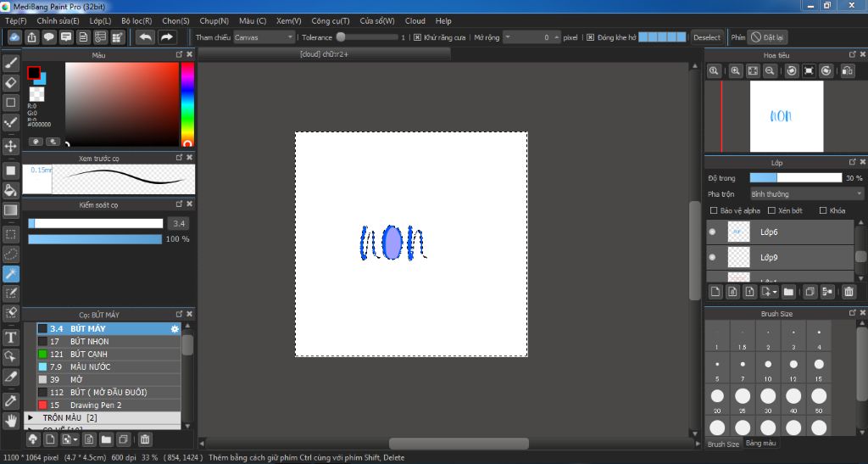The width and height of the screenshot is (868, 464).
Task: Select the Drawing Pen 2 brush
Action: 108,405
